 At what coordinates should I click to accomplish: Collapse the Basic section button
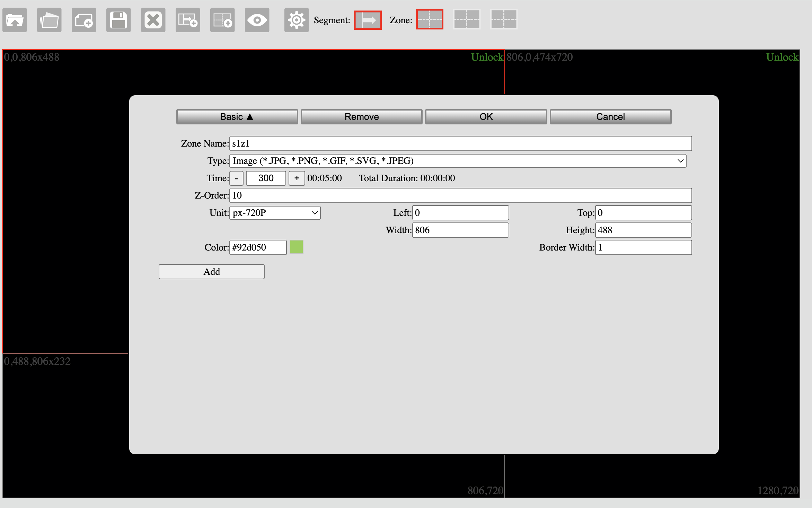coord(237,117)
